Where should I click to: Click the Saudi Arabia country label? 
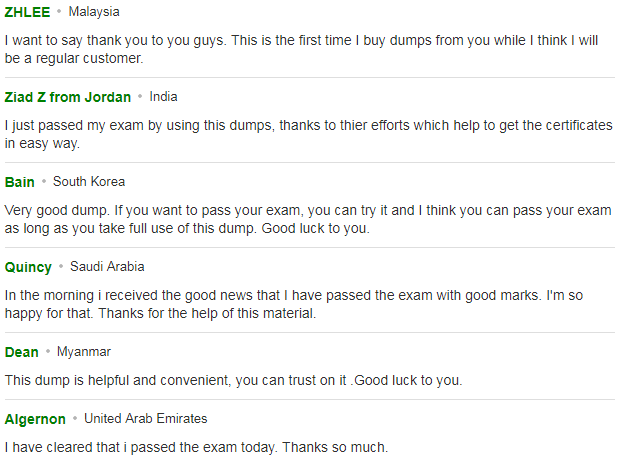click(107, 267)
